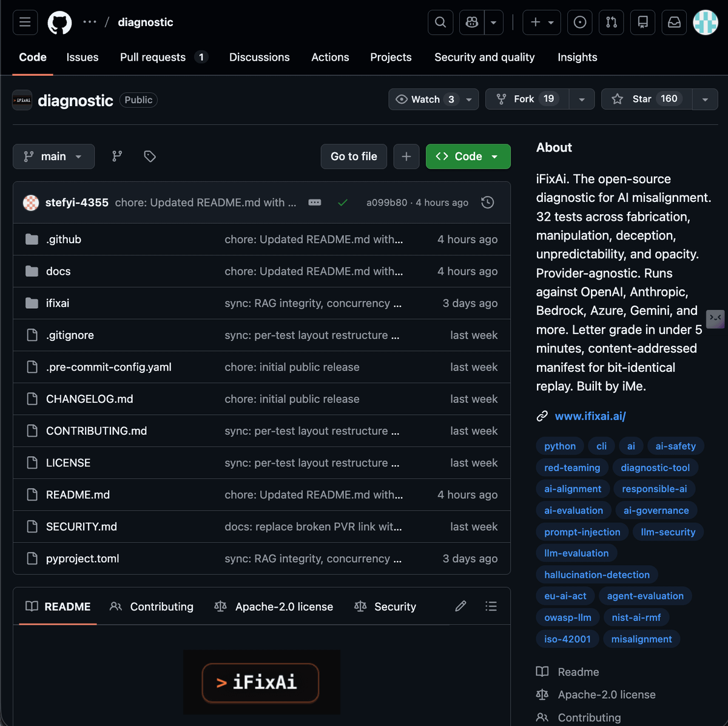Open stefyi-4355 author profile
This screenshot has width=728, height=726.
[x=77, y=203]
